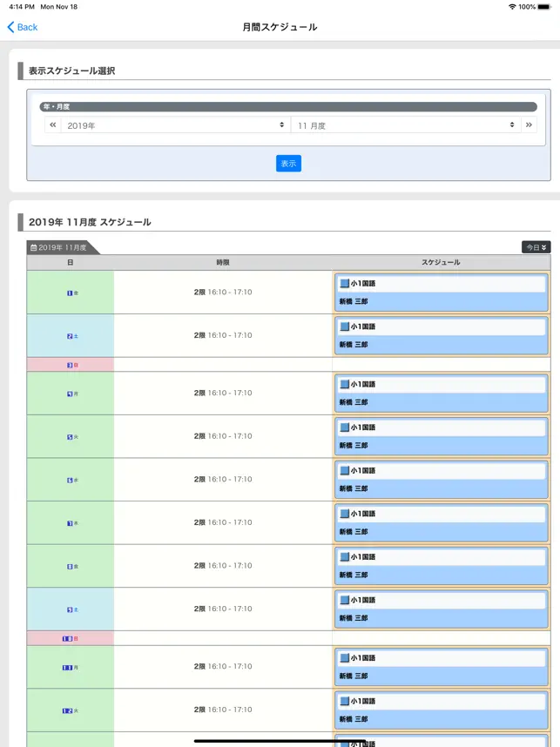Click the スケジュール column header
The width and height of the screenshot is (560, 747).
tap(441, 263)
